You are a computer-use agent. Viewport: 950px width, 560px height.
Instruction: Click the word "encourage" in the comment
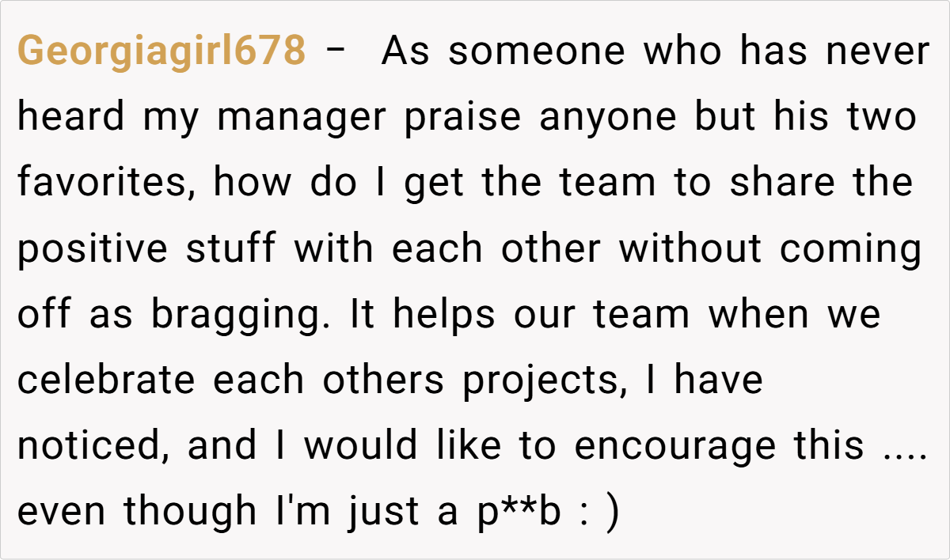point(675,446)
